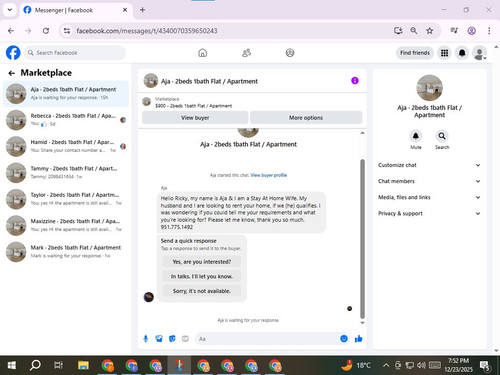The image size is (500, 375).
Task: Send a voice clip with microphone icon
Action: [146, 339]
